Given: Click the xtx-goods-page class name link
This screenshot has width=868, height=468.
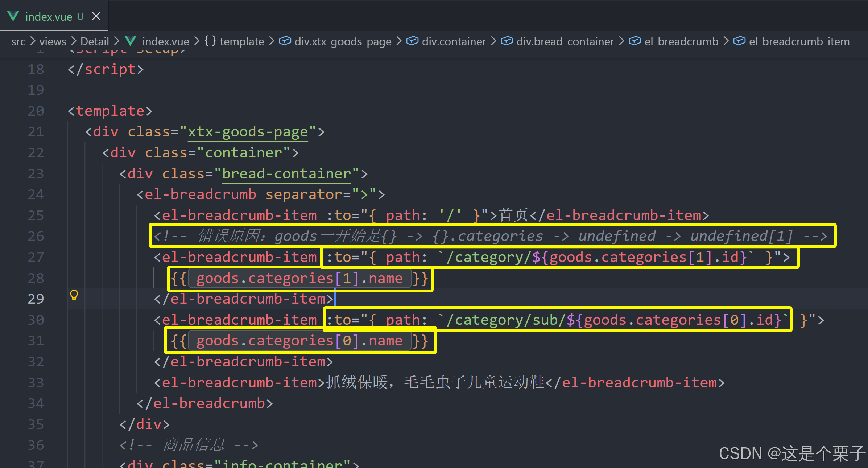Looking at the screenshot, I should tap(248, 132).
